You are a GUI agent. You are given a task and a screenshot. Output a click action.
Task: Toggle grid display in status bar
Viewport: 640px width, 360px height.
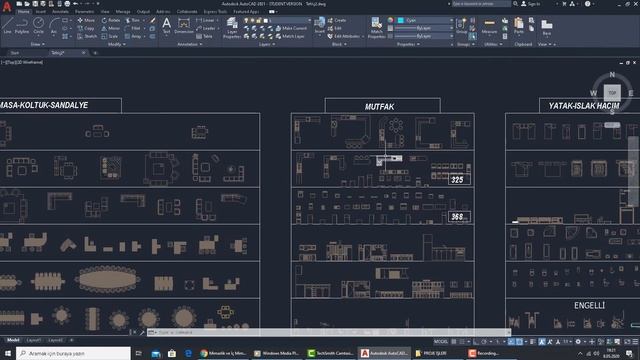click(454, 342)
